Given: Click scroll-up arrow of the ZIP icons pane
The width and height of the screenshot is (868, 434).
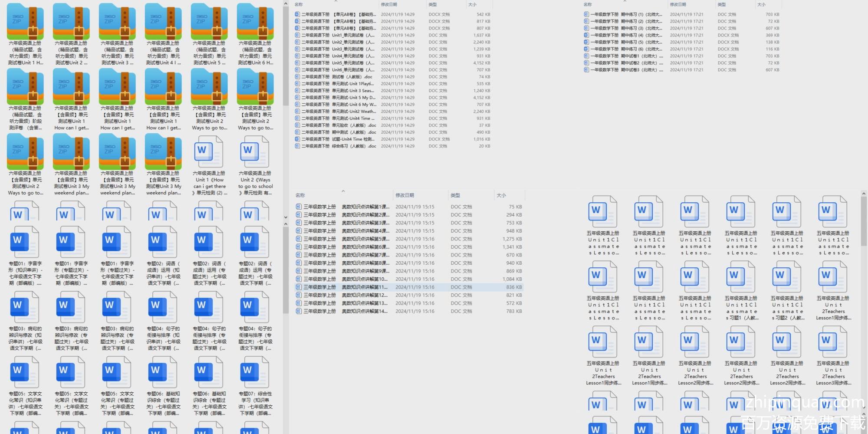Looking at the screenshot, I should (x=286, y=4).
